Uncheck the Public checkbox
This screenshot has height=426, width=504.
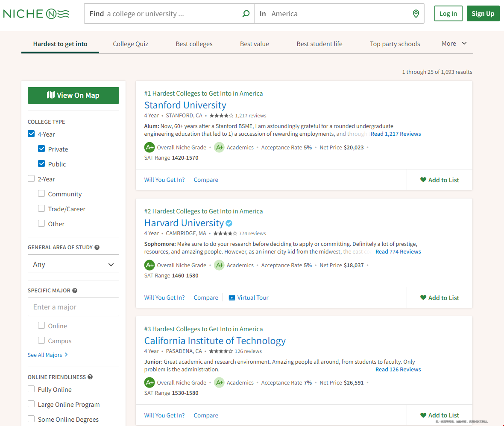[x=41, y=164]
